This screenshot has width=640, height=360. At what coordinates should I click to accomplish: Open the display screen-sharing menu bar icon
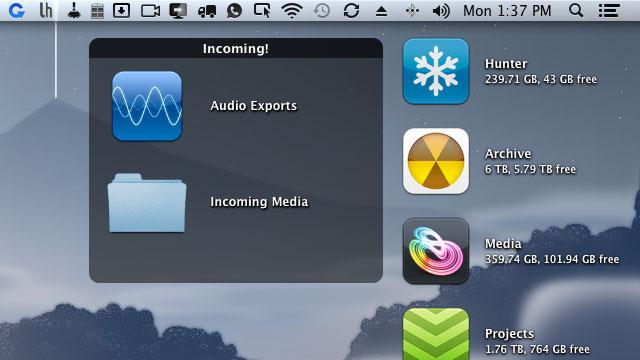(x=178, y=11)
